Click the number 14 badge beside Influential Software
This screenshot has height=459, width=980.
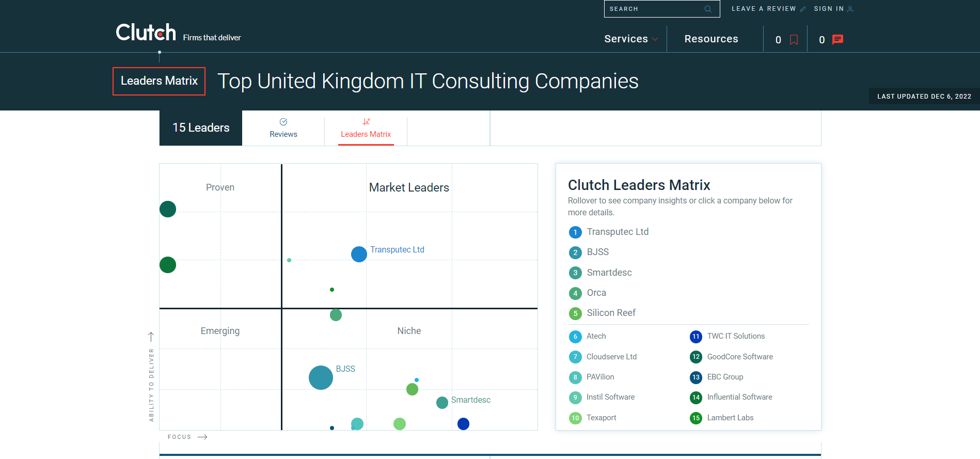[696, 398]
